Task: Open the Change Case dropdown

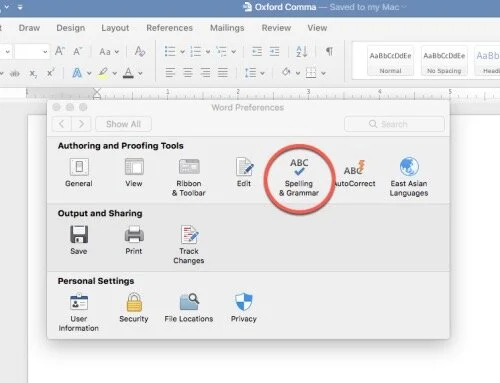Action: click(x=109, y=52)
